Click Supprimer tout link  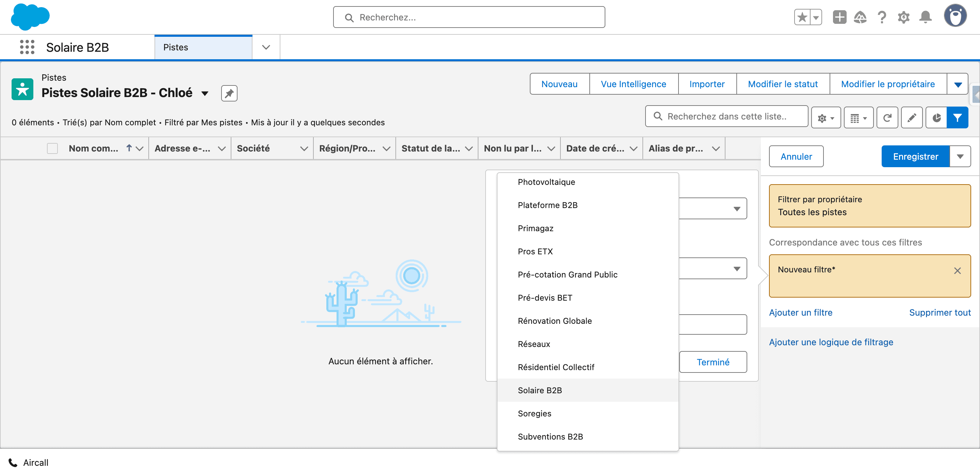coord(940,313)
